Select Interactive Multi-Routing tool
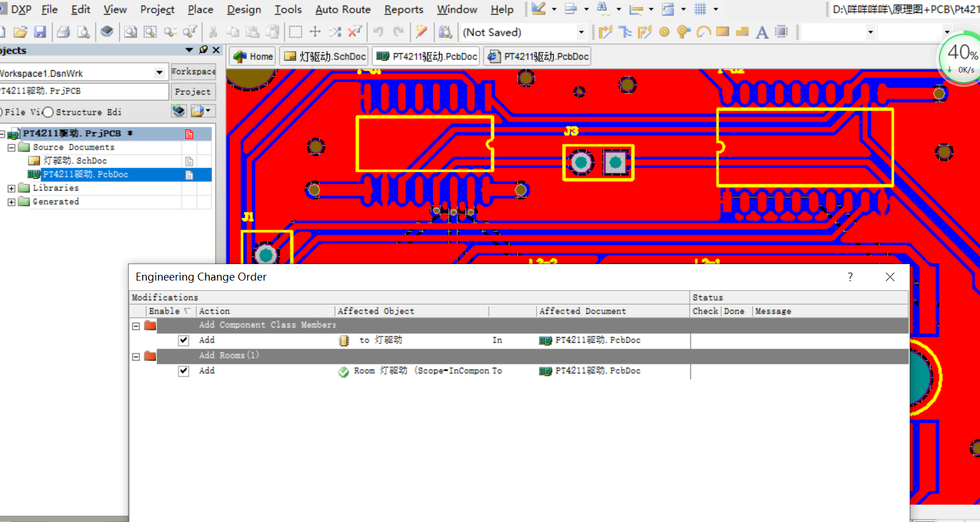This screenshot has width=980, height=522. 626,32
